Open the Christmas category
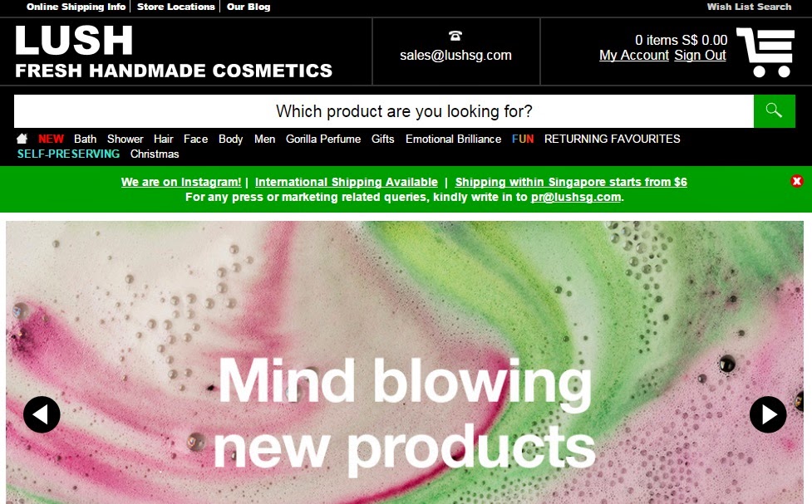 (x=155, y=154)
